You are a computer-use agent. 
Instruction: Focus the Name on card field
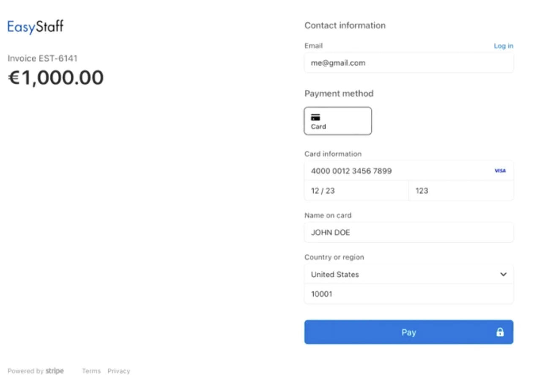point(408,232)
